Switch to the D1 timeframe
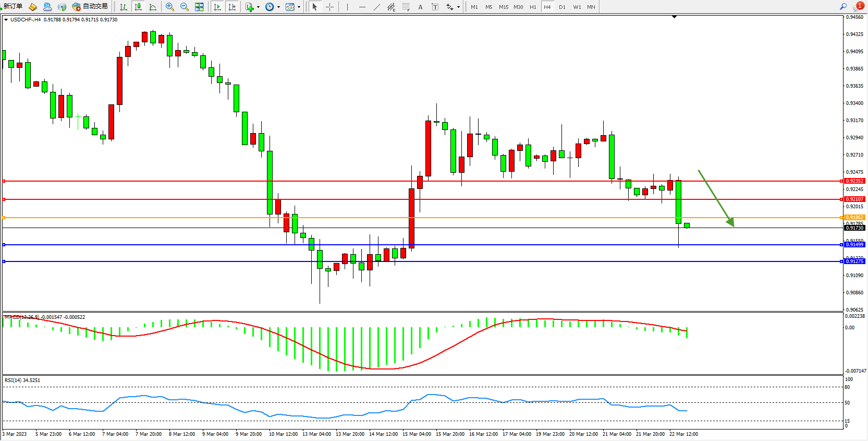This screenshot has width=868, height=441. 562,7
